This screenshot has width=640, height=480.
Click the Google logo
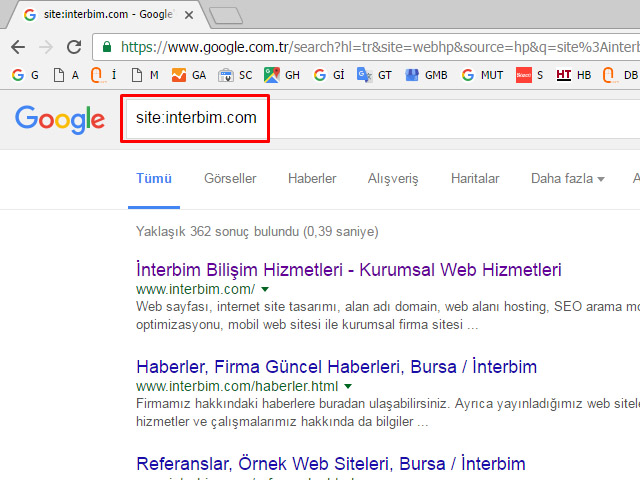pyautogui.click(x=60, y=119)
